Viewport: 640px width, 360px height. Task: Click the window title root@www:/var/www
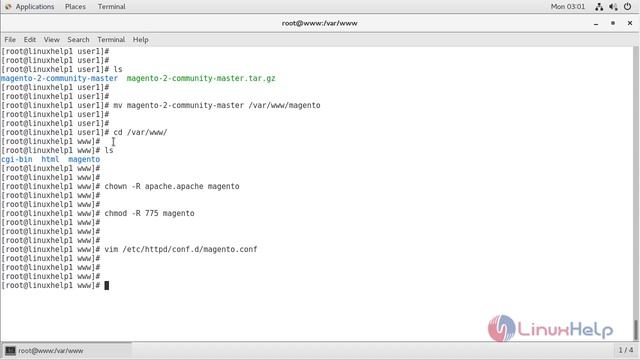coord(320,23)
